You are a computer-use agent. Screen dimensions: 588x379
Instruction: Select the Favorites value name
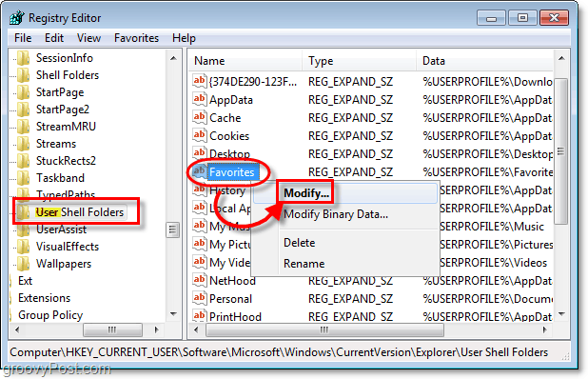(x=232, y=172)
